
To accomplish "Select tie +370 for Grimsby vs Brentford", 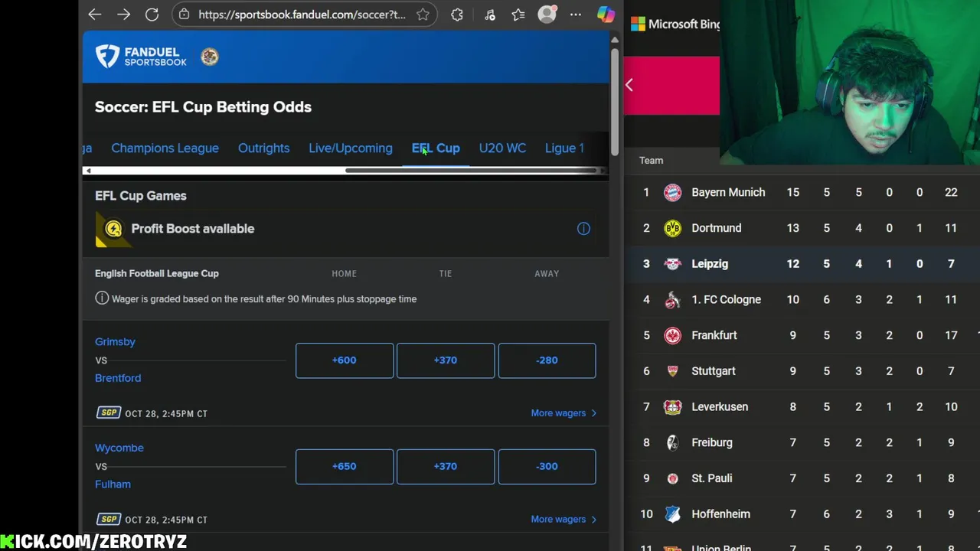I will 446,360.
